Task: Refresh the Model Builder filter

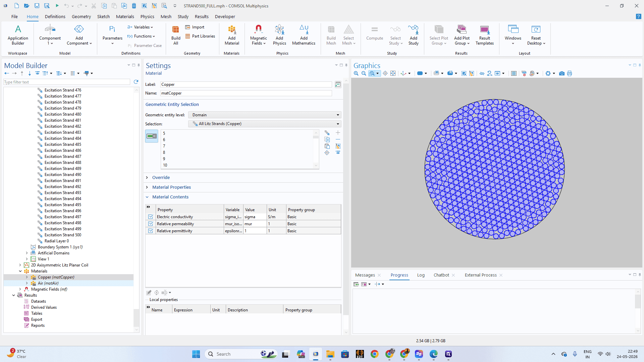Action: 136,82
